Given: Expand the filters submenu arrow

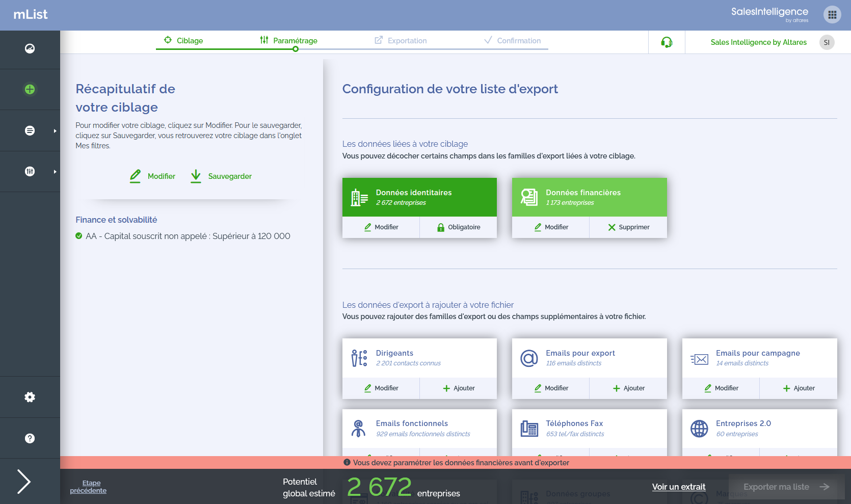Looking at the screenshot, I should pos(55,172).
